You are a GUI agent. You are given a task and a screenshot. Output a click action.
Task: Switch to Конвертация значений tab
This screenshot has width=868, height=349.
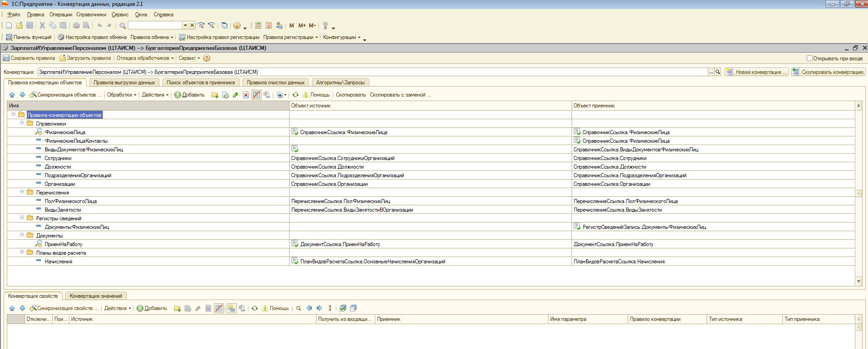(x=96, y=296)
